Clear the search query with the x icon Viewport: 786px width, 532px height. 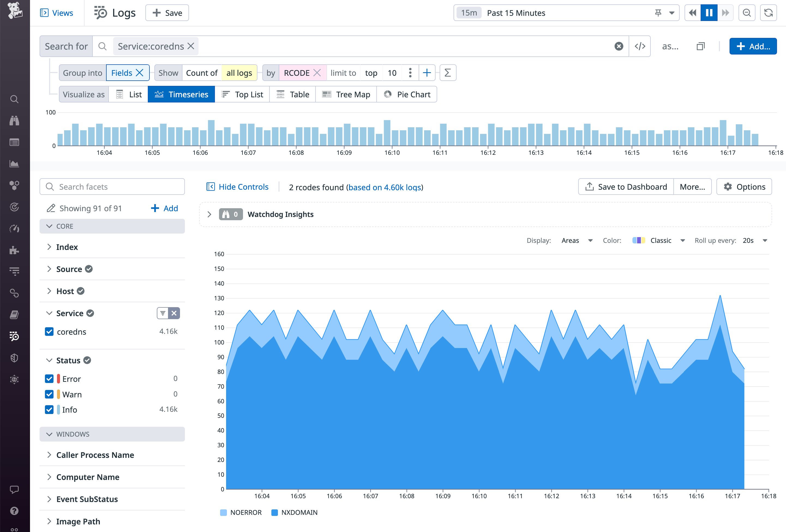(619, 46)
